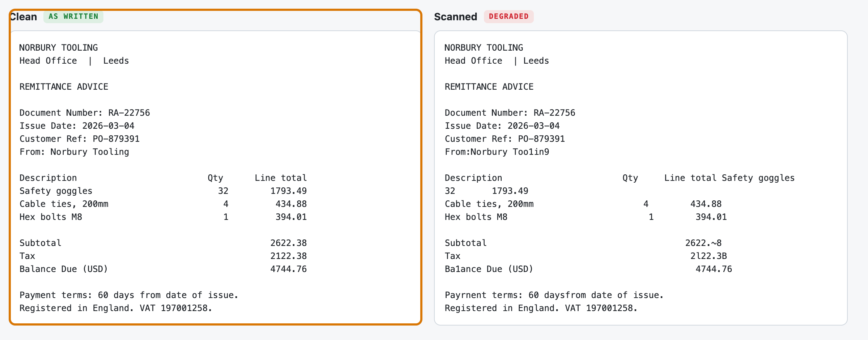This screenshot has height=340, width=868.
Task: Click the 'Payrnent terms' line in scanned panel
Action: coord(554,295)
